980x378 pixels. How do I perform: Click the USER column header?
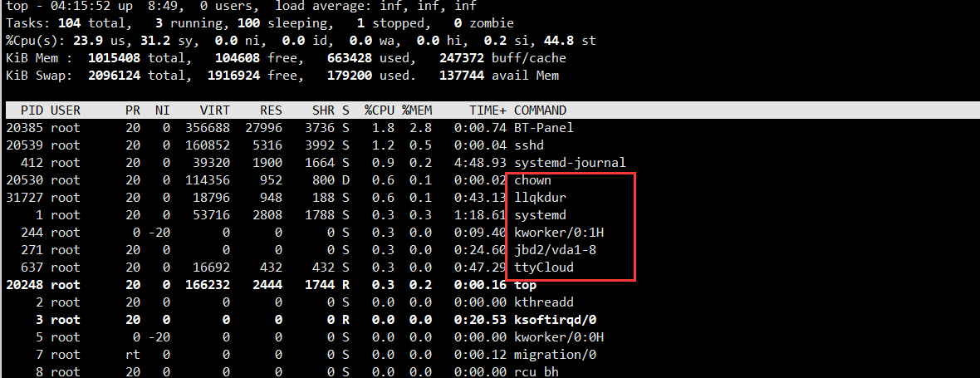66,110
